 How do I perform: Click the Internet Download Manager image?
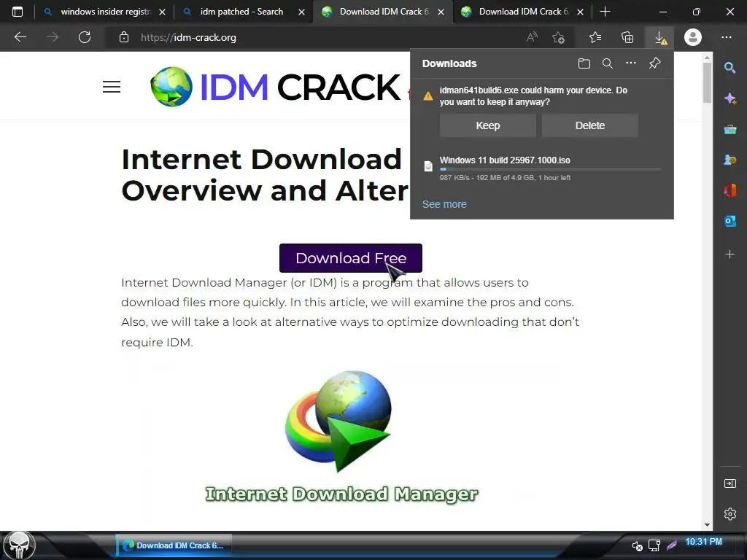pyautogui.click(x=341, y=436)
